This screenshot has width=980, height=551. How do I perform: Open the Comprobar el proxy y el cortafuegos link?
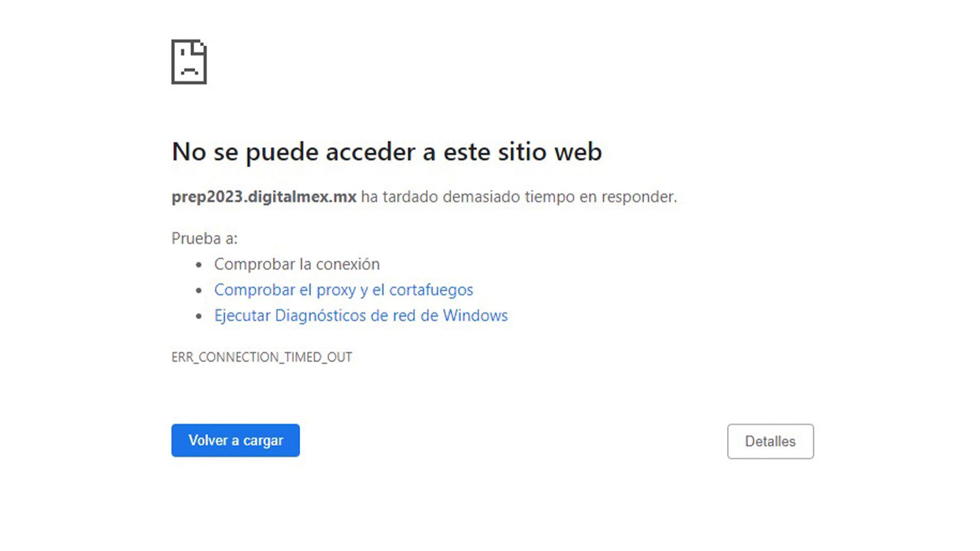pos(344,290)
